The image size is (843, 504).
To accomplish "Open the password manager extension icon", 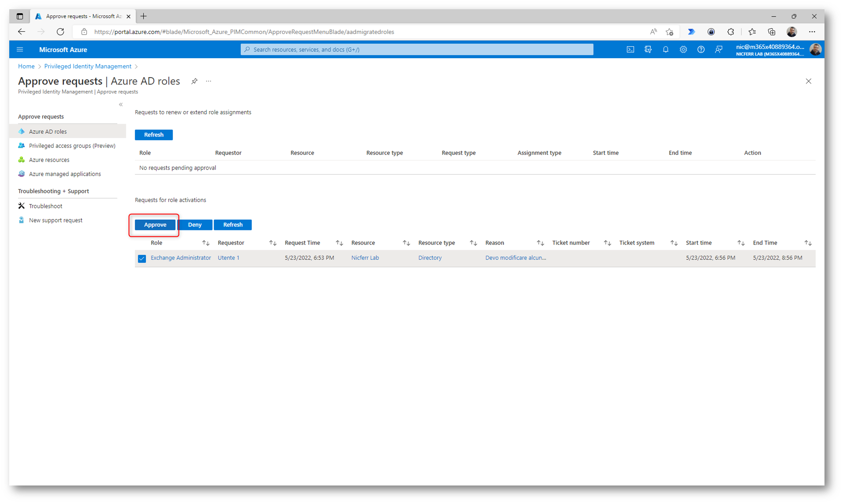I will tap(711, 32).
